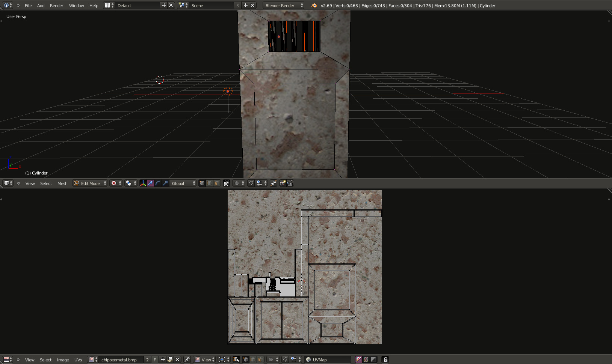Open the UVs menu in image editor
612x364 pixels.
[78, 360]
